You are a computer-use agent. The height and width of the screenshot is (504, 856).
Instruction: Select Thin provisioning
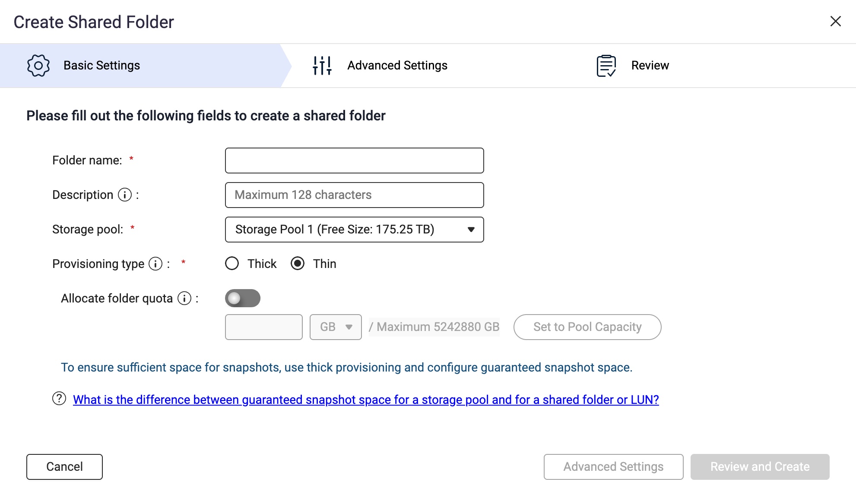pos(298,263)
